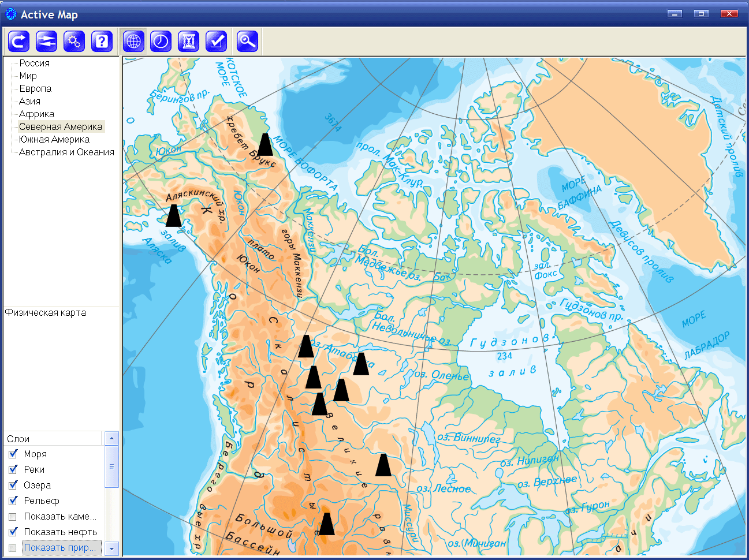Choose Европа from the region list
This screenshot has height=560, width=749.
(35, 88)
